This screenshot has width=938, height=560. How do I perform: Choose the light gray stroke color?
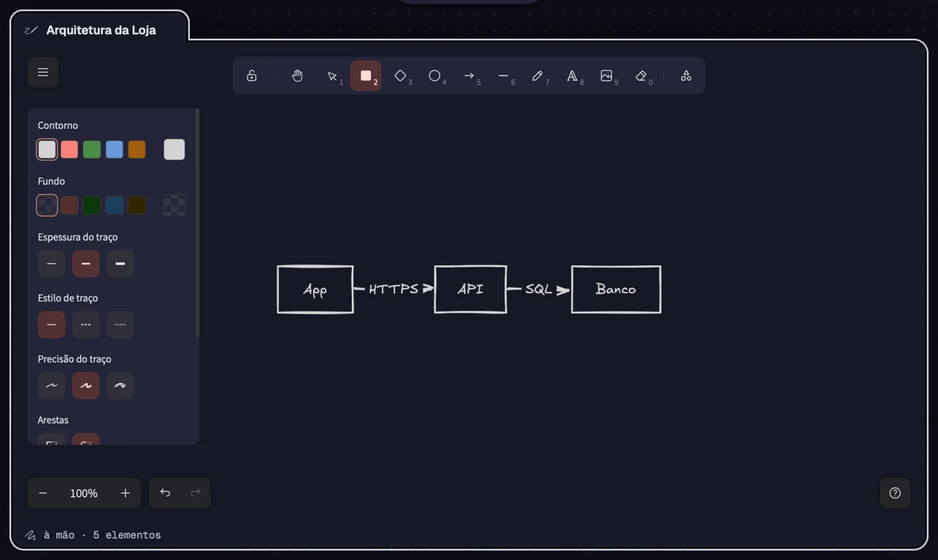47,149
